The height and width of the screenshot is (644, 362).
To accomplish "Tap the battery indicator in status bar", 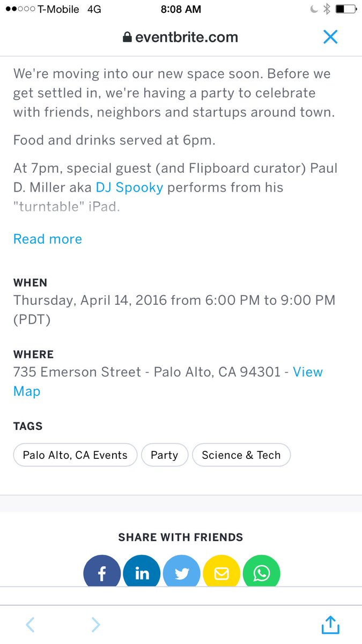I will pos(346,9).
